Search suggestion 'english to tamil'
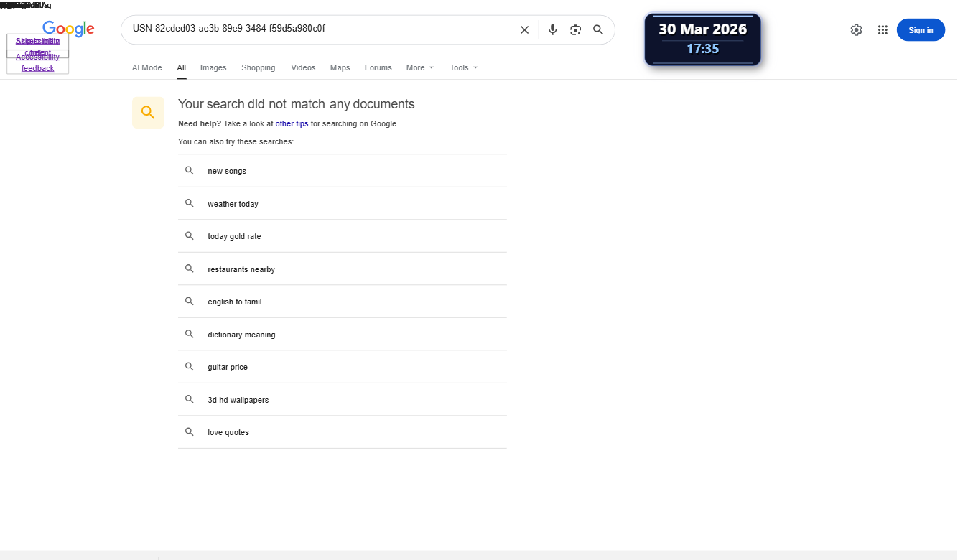Image resolution: width=968 pixels, height=560 pixels. [x=343, y=302]
